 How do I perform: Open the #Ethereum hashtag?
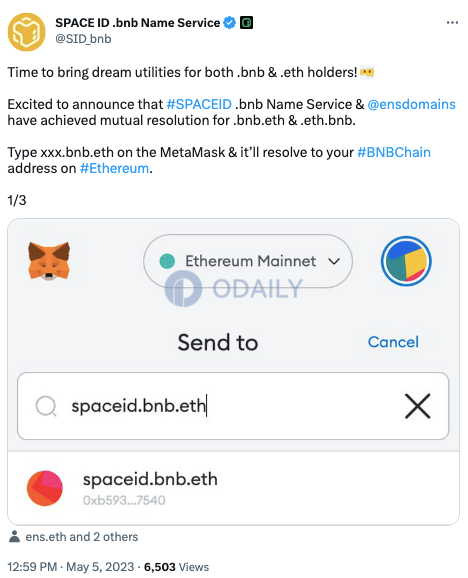(115, 168)
